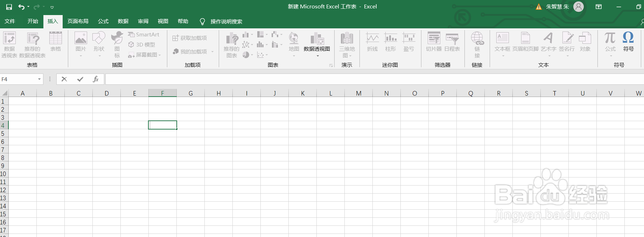Click the Cancel X formula bar button
This screenshot has height=237, width=644.
[64, 79]
